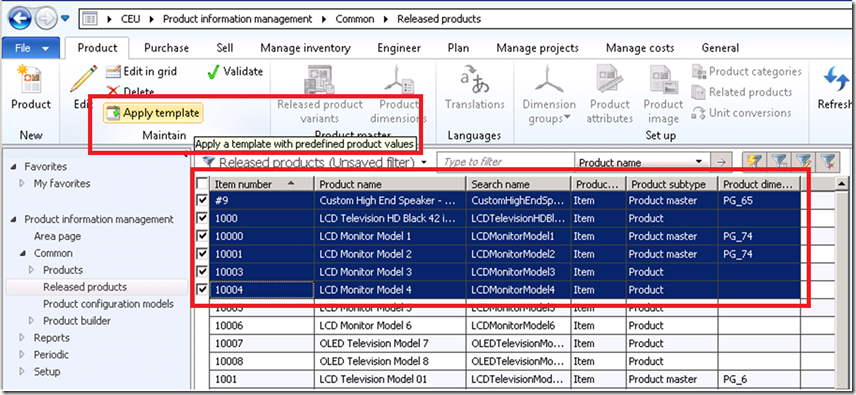The height and width of the screenshot is (395, 856).
Task: Open the File menu
Action: (31, 49)
